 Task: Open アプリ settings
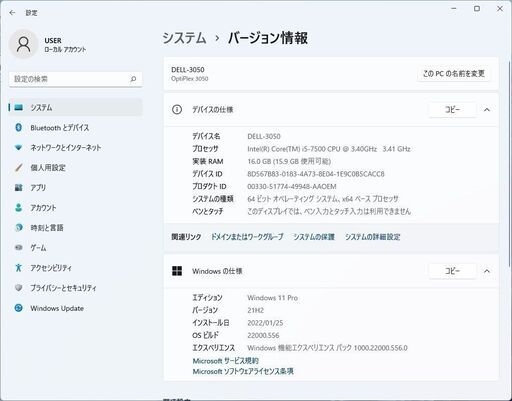pyautogui.click(x=75, y=187)
